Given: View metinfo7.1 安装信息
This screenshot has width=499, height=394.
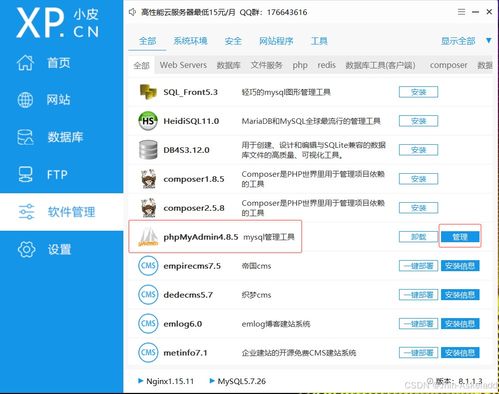Looking at the screenshot, I should [x=460, y=353].
